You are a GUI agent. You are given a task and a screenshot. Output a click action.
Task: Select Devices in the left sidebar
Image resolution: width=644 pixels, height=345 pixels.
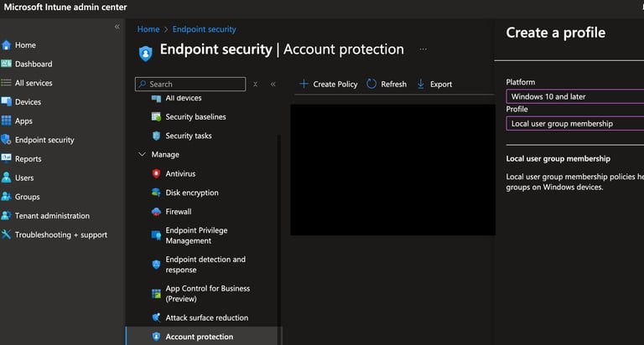coord(28,101)
